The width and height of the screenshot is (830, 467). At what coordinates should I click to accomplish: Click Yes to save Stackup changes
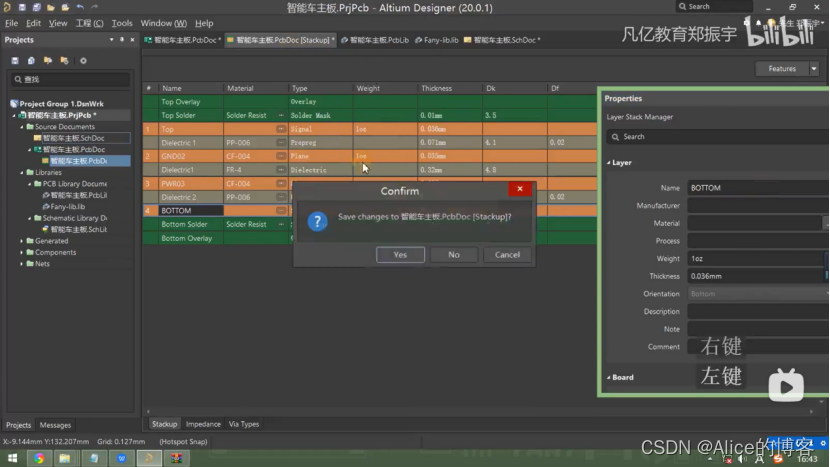click(x=400, y=255)
